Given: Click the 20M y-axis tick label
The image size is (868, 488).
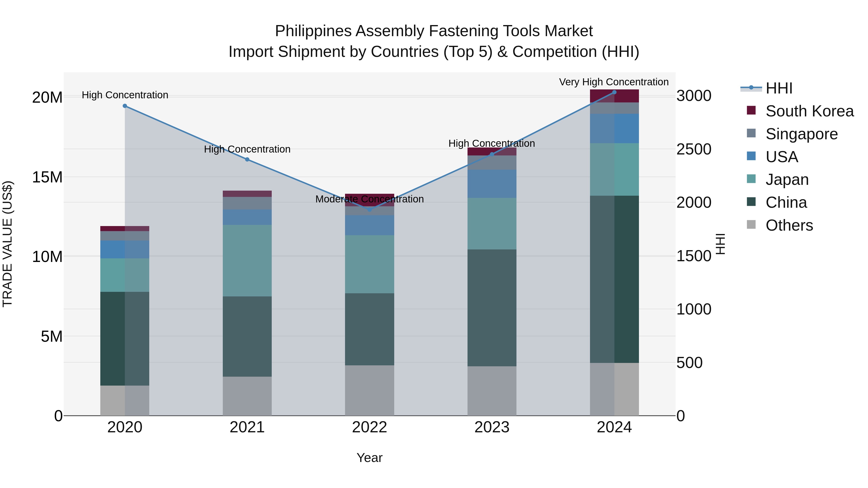Looking at the screenshot, I should pos(47,98).
